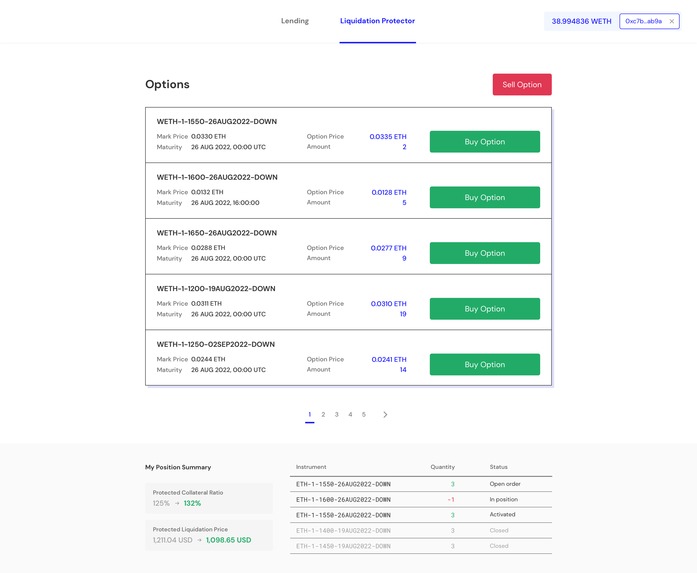Buy Option for WETH-1-1250-02SEP2022-DOWN
The height and width of the screenshot is (573, 697).
[485, 364]
